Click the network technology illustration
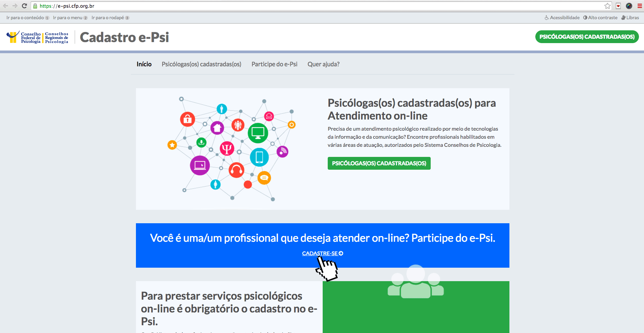 pyautogui.click(x=231, y=148)
